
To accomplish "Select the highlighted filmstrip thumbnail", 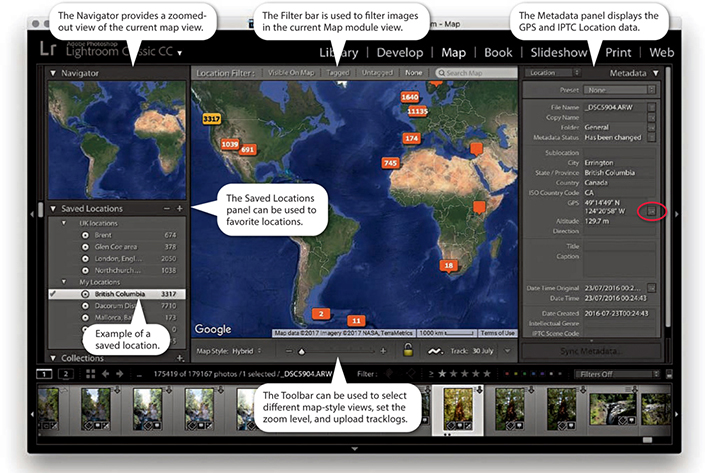I will point(458,410).
